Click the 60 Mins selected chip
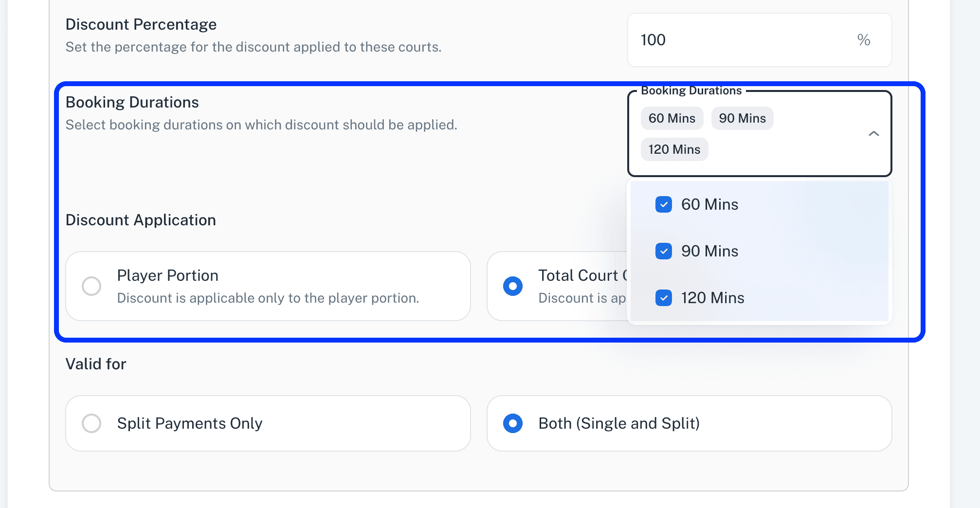This screenshot has width=980, height=508. pos(671,118)
